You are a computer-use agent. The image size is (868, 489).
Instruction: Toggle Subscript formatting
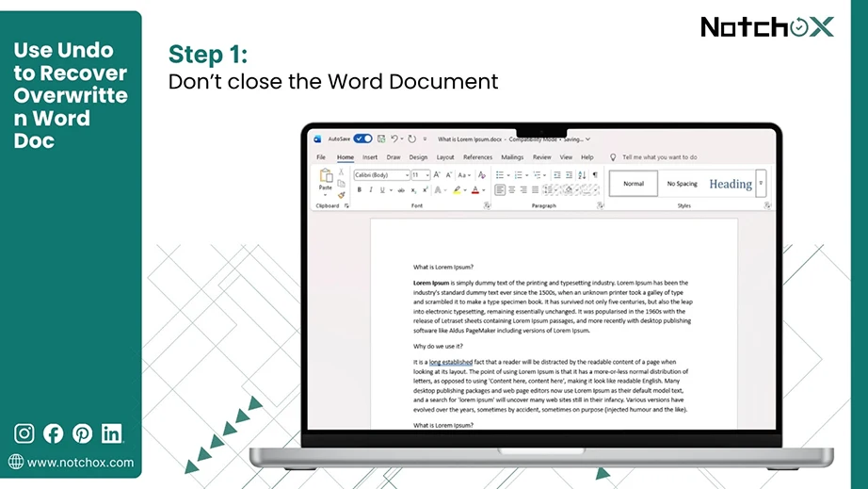[413, 190]
